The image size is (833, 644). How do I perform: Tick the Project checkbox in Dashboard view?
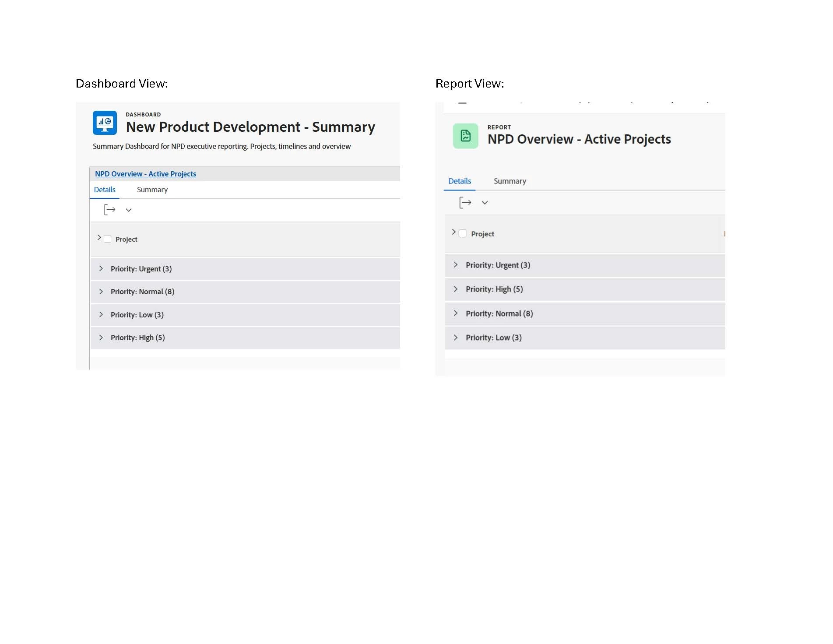(x=107, y=239)
